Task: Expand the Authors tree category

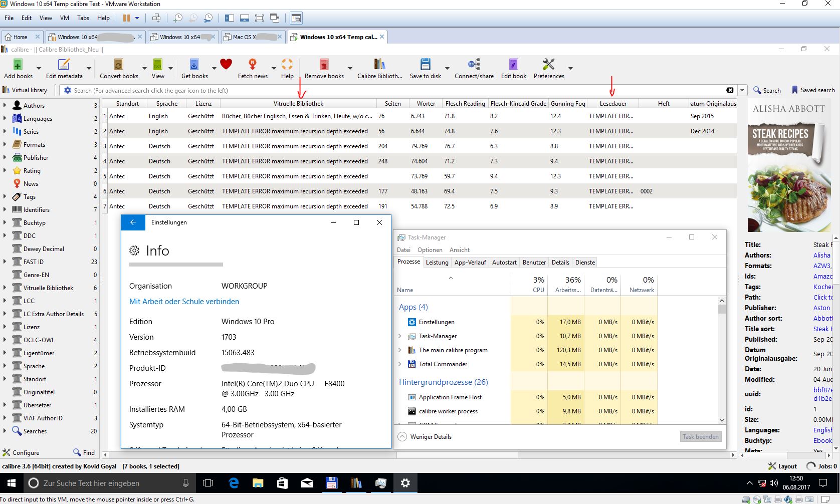Action: click(x=5, y=105)
